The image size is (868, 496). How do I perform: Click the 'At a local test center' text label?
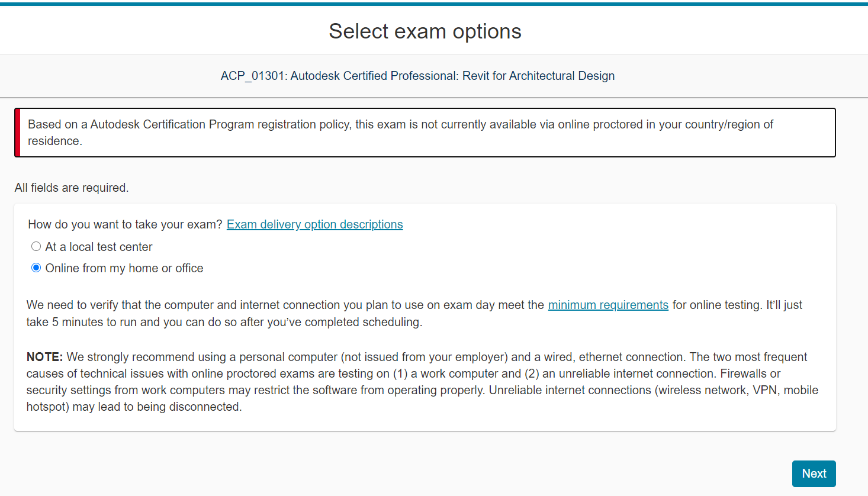98,247
